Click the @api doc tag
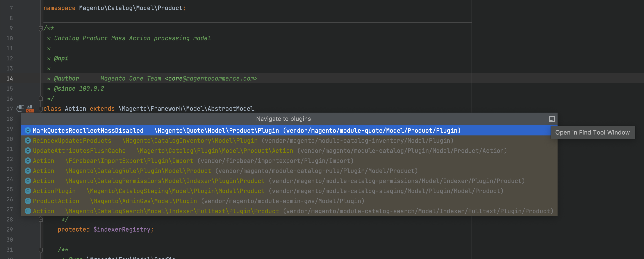The height and width of the screenshot is (259, 644). 61,58
